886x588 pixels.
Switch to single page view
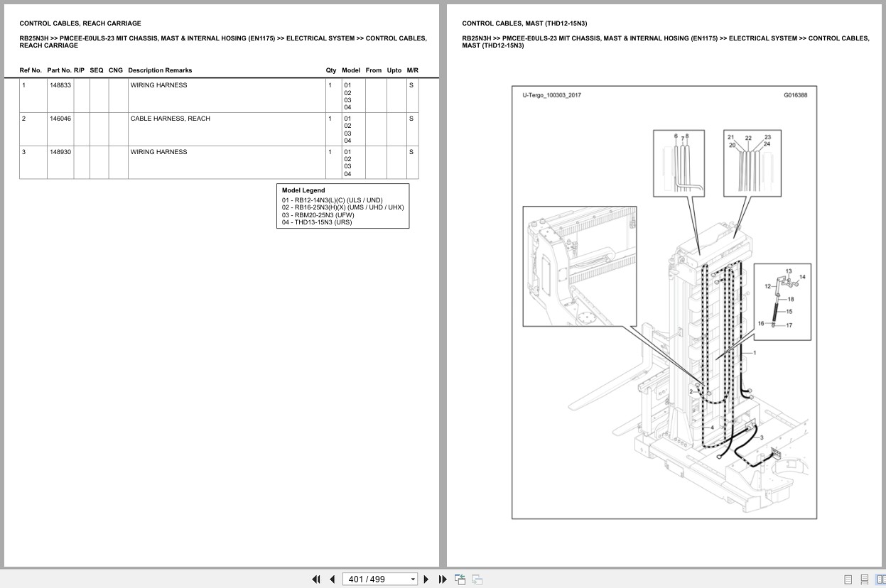click(x=848, y=579)
